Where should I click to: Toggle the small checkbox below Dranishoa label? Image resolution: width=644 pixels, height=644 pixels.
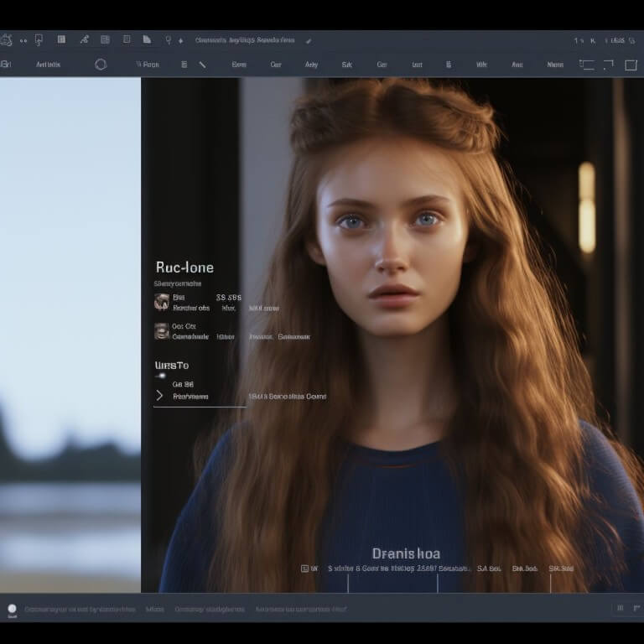(304, 569)
